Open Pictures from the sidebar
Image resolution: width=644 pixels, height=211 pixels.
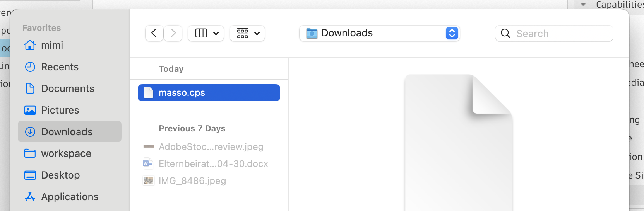click(x=60, y=110)
